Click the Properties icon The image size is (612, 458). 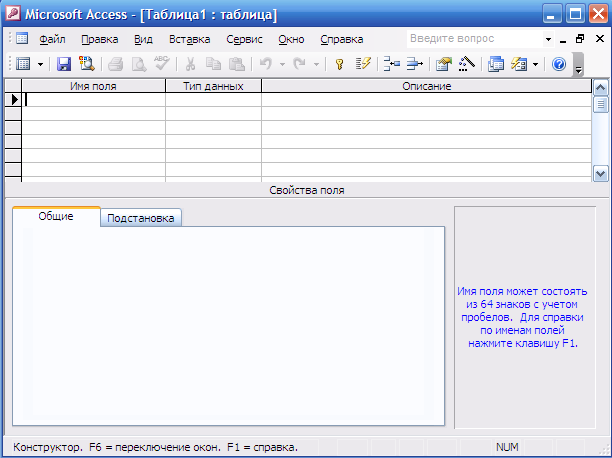(x=444, y=64)
